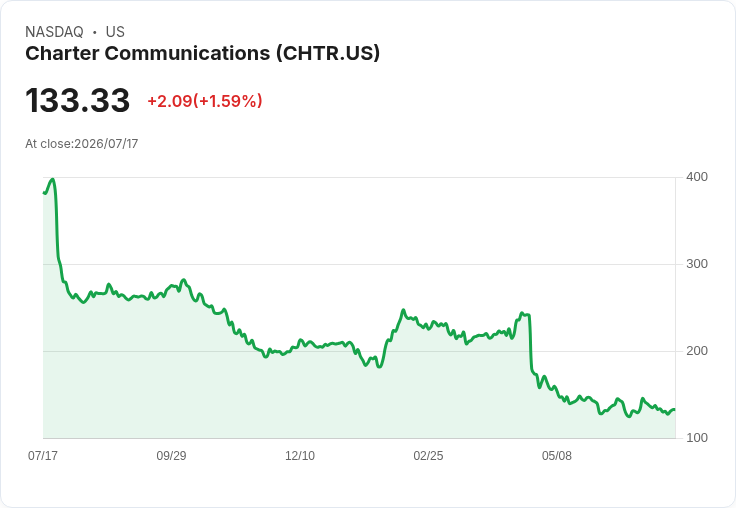Select the 05/08 date axis label
This screenshot has height=508, width=736.
[557, 455]
